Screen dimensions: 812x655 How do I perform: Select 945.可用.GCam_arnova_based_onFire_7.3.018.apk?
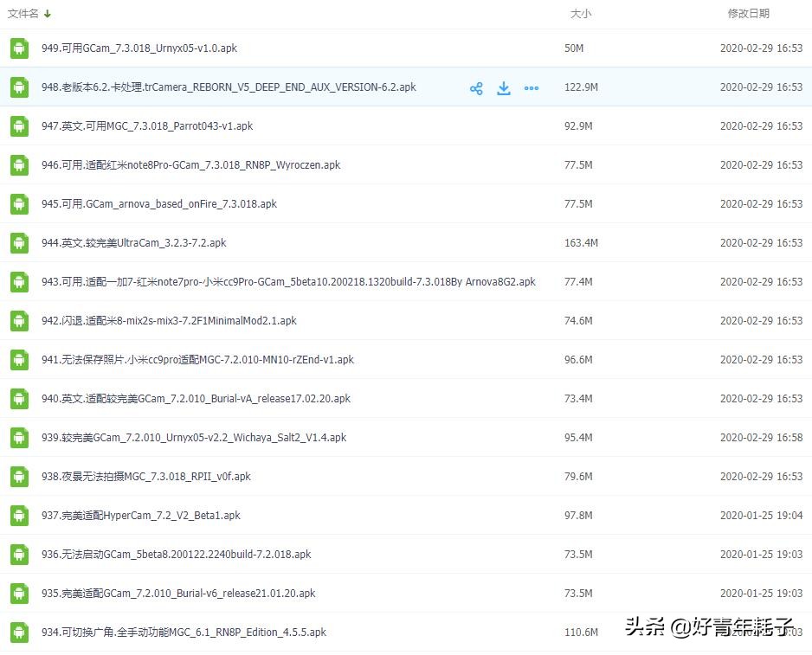pyautogui.click(x=159, y=204)
